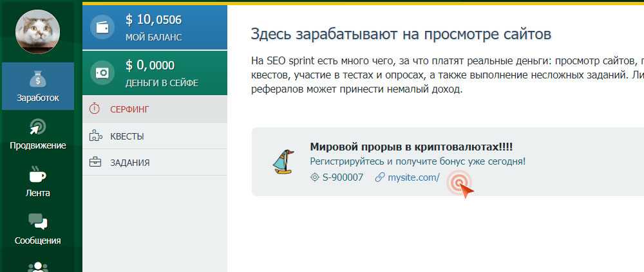This screenshot has width=644, height=272.
Task: Click the cat profile avatar
Action: tap(37, 32)
